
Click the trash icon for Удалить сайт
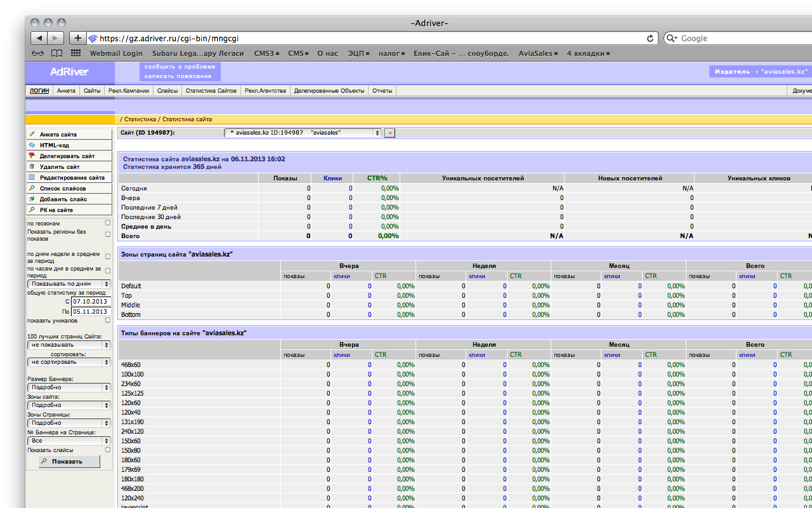[32, 166]
